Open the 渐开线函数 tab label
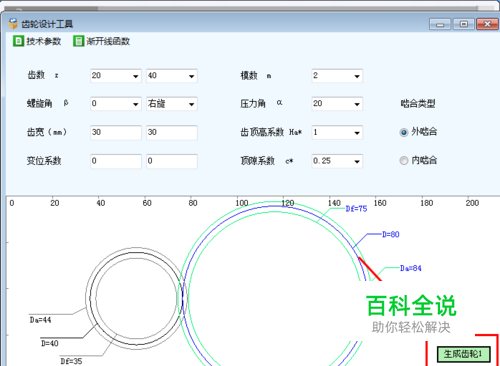Image resolution: width=500 pixels, height=366 pixels. click(x=108, y=41)
